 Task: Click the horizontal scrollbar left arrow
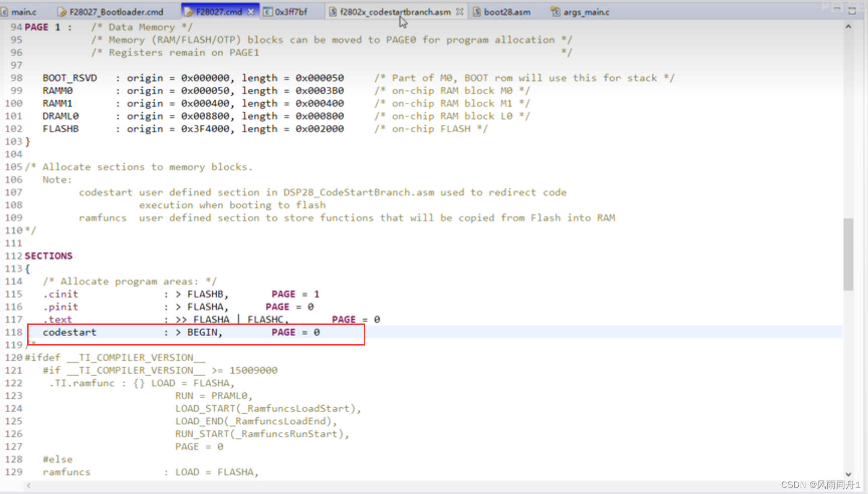tap(29, 485)
